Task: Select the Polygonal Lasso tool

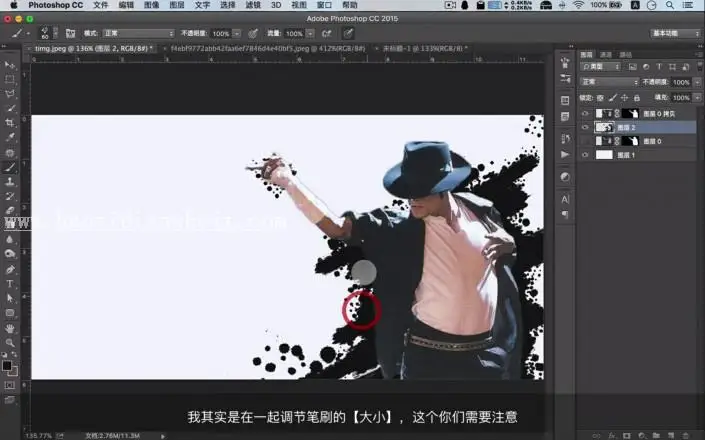Action: (x=9, y=93)
